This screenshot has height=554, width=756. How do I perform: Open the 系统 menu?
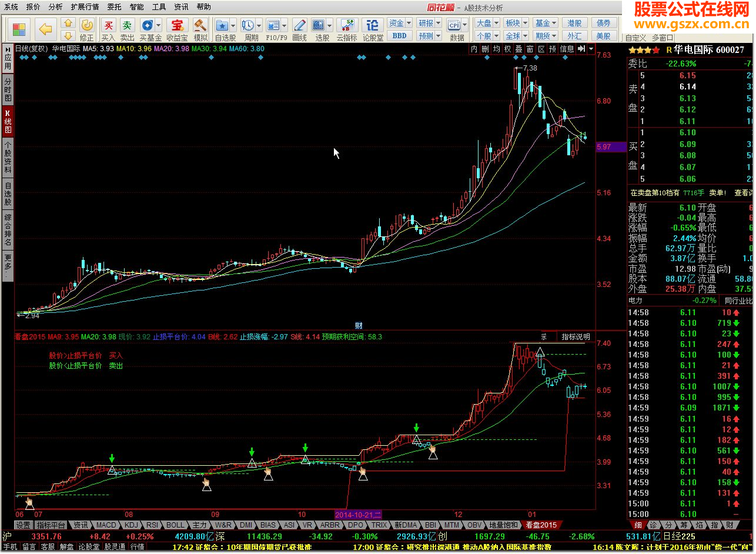pos(11,7)
